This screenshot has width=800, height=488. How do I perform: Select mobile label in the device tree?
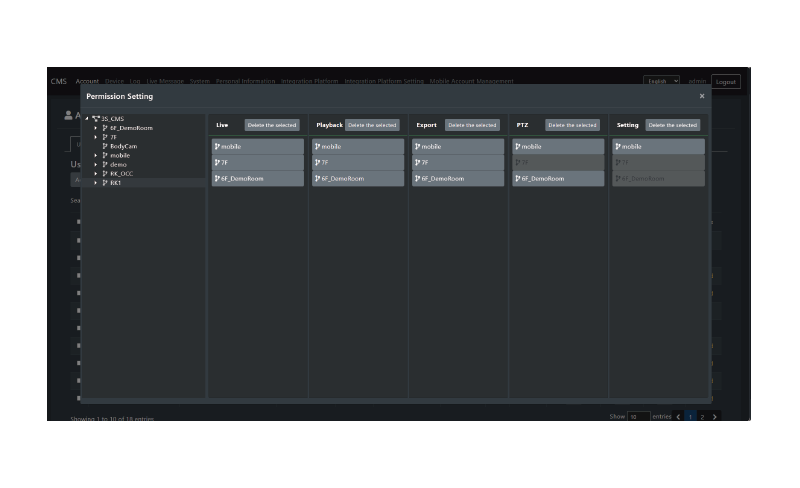pyautogui.click(x=120, y=155)
